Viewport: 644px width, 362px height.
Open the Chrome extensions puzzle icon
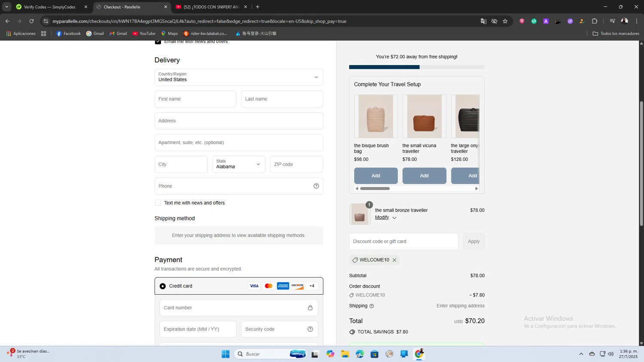(595, 21)
